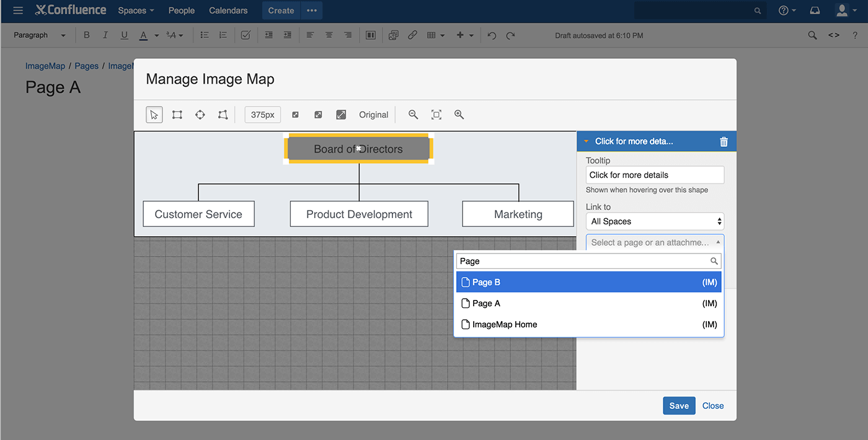Toggle bold formatting
The width and height of the screenshot is (868, 440).
tap(86, 35)
